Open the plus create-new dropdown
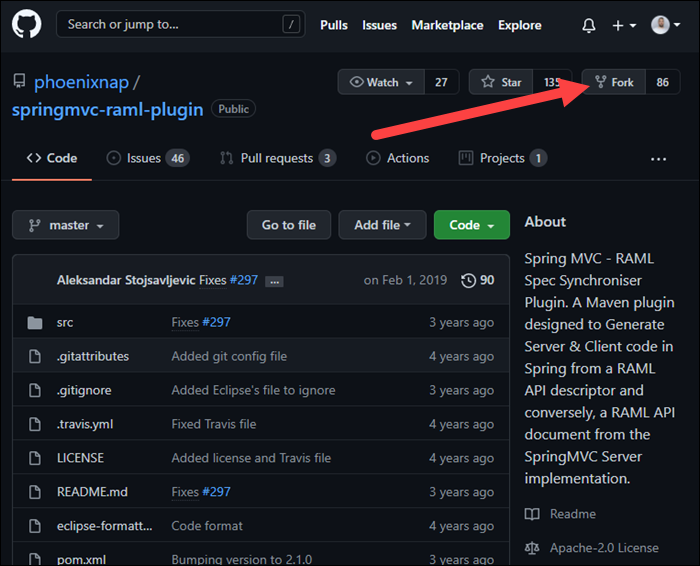700x566 pixels. 624,25
